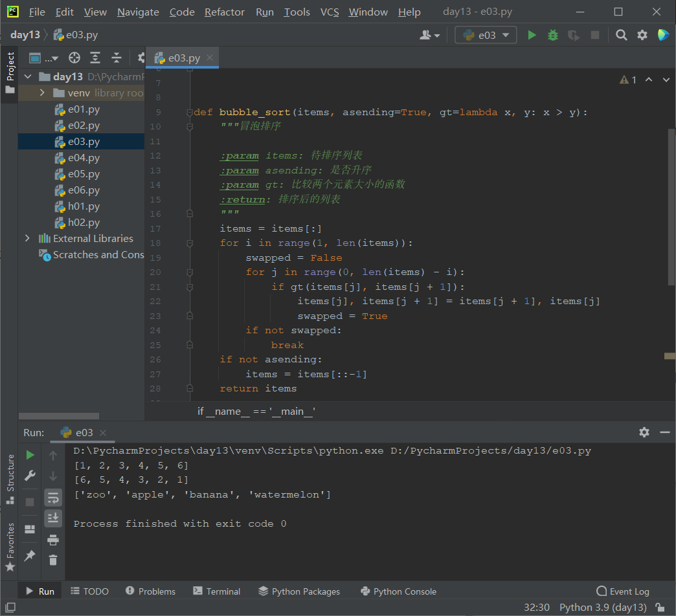This screenshot has width=676, height=616.
Task: Open the VCS menu
Action: [x=330, y=12]
